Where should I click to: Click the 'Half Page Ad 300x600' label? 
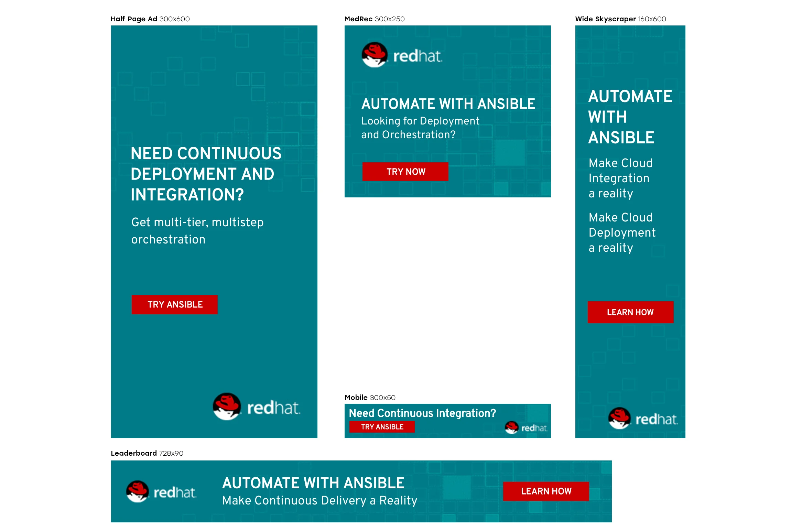pyautogui.click(x=150, y=19)
